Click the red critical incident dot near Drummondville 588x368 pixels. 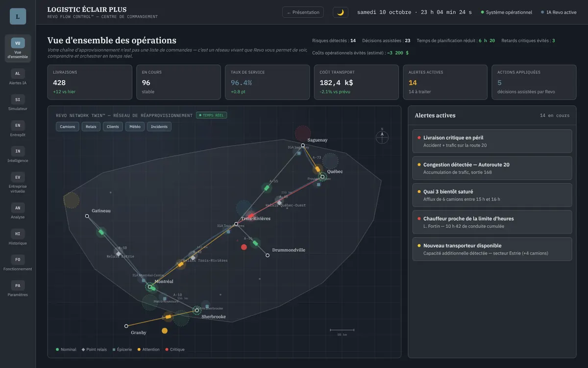(244, 247)
